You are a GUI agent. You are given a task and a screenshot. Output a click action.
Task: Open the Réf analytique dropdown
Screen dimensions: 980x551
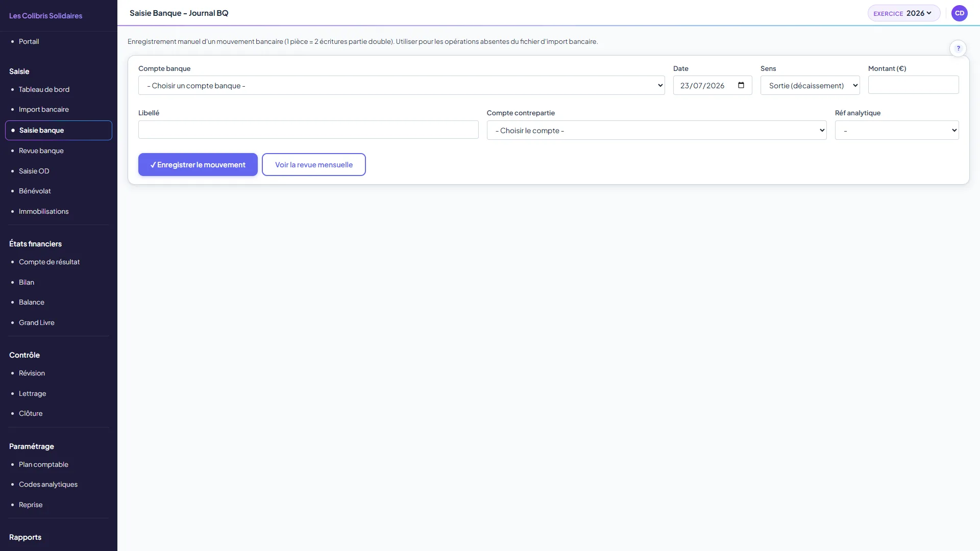point(897,130)
